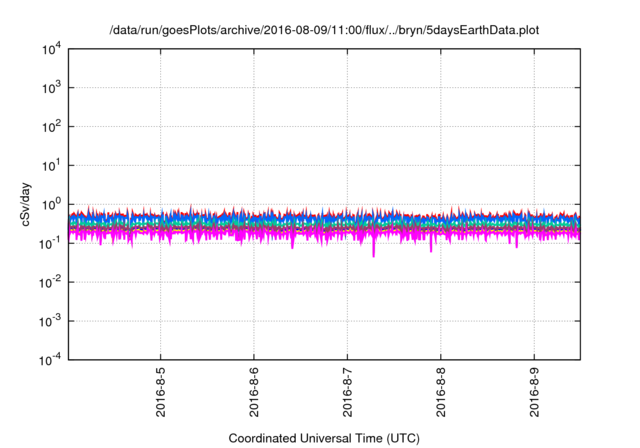Click the 10^1 y-axis tick label

(x=51, y=165)
